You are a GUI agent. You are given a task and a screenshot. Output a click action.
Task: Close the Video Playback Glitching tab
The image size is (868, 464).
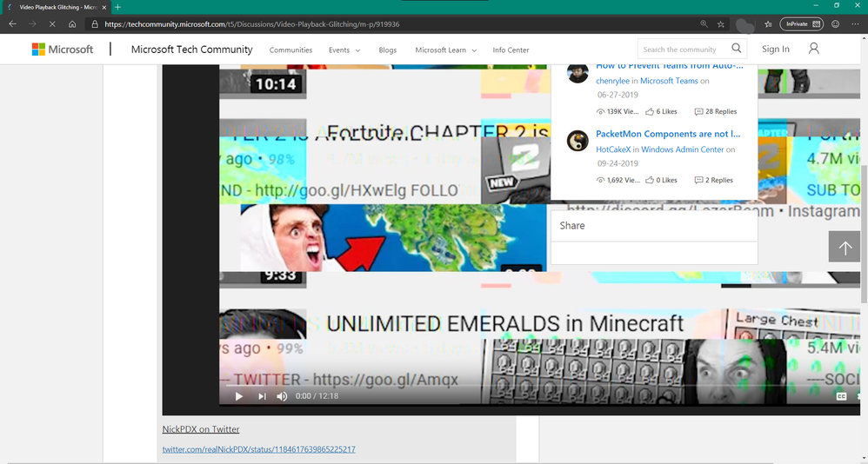[104, 7]
